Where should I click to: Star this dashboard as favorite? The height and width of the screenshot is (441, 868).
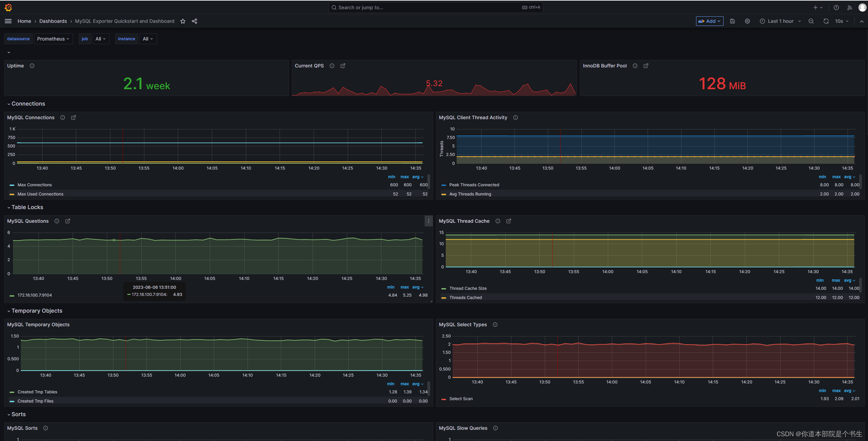[x=183, y=21]
